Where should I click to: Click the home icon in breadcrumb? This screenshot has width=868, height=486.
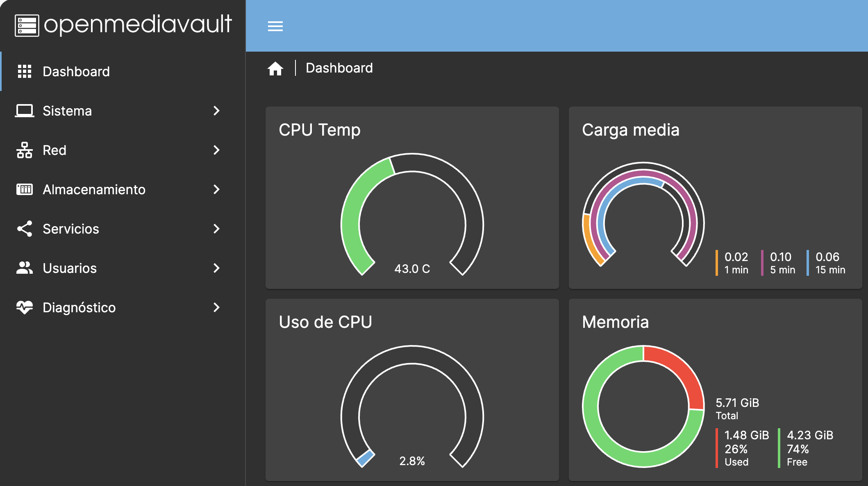click(x=275, y=68)
